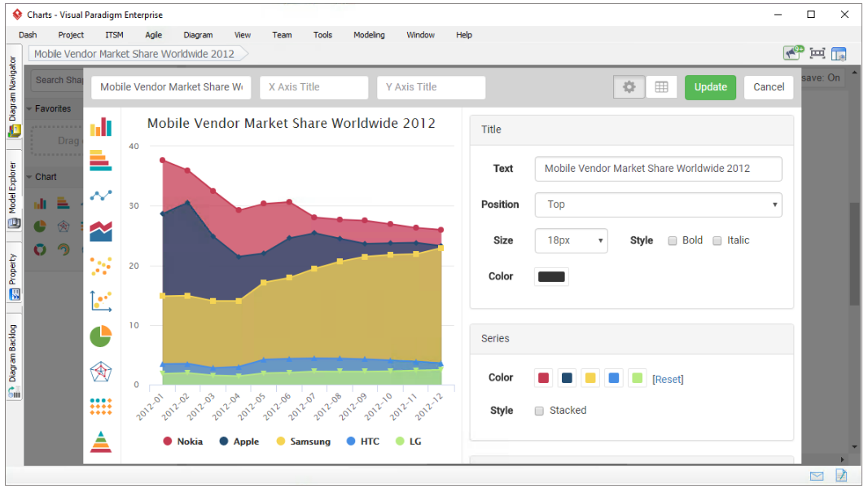Click the green series color swatch
The height and width of the screenshot is (493, 868).
pyautogui.click(x=638, y=378)
